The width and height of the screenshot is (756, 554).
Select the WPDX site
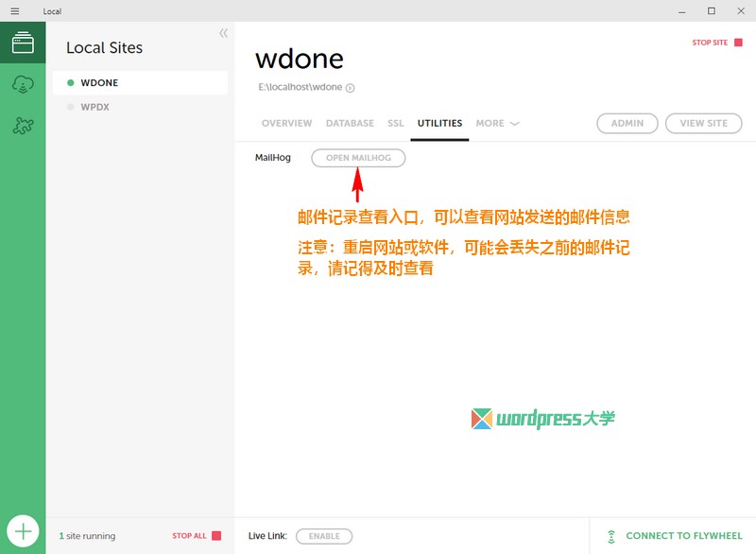point(140,107)
